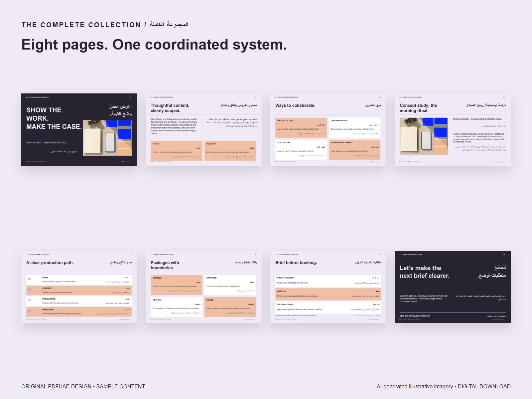Click the 'STARTER' package card
This screenshot has width=532, height=399.
pos(177,285)
